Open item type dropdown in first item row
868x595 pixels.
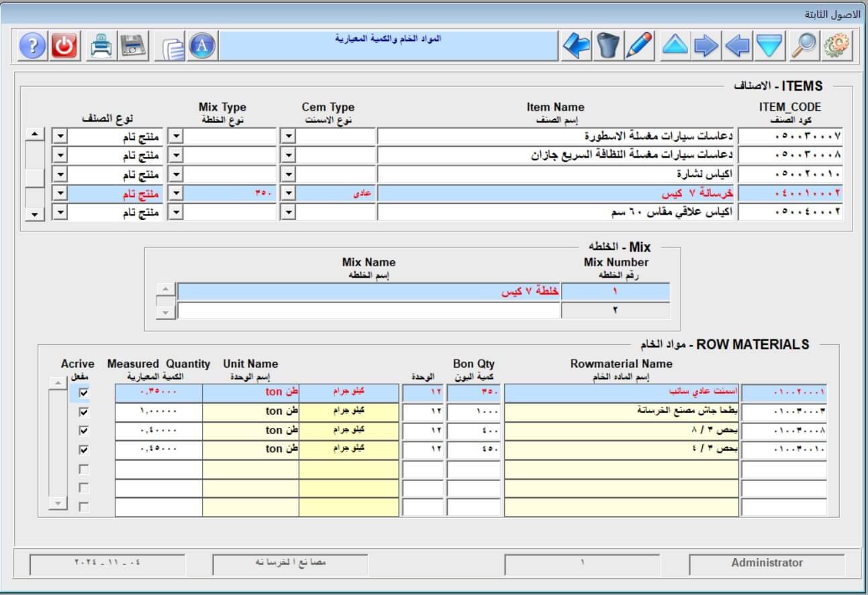coord(60,136)
